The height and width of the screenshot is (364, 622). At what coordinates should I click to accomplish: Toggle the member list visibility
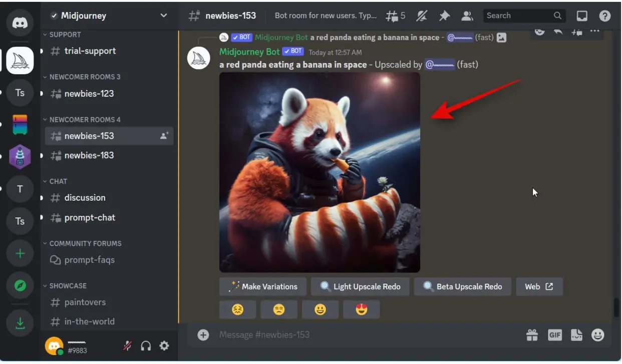[467, 16]
